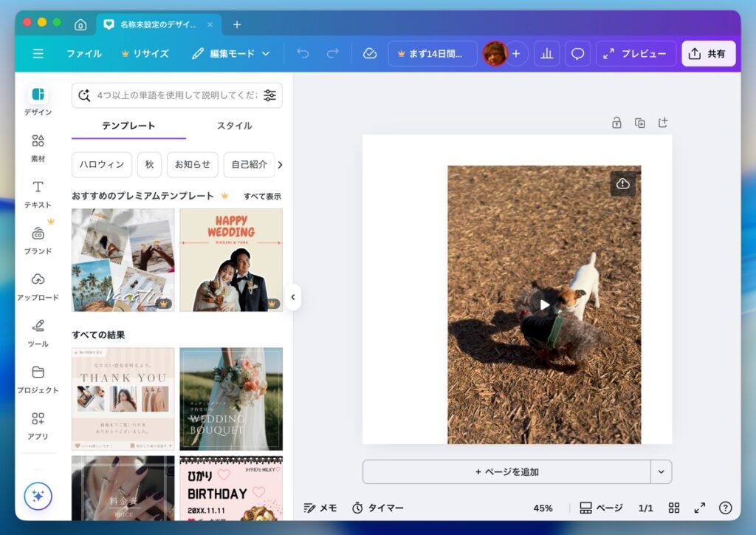Expand the 編集モード dropdown
The image size is (756, 535).
click(231, 54)
